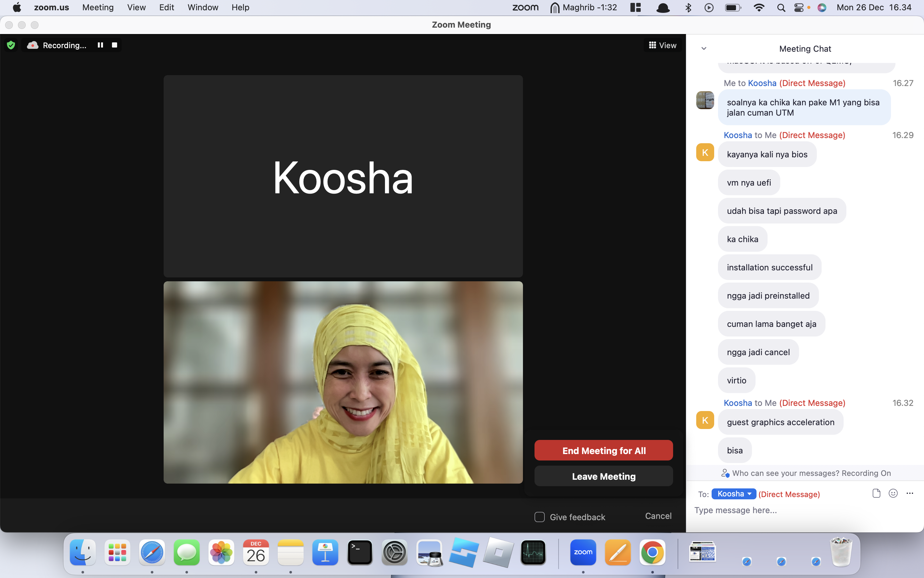The height and width of the screenshot is (578, 924).
Task: Click message 'guest graphics acceleration'
Action: point(781,422)
